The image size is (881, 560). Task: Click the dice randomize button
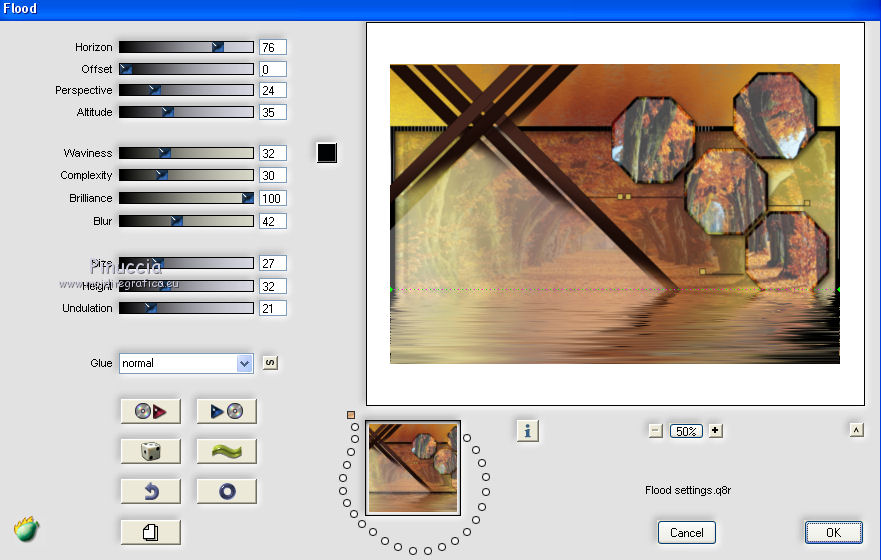[151, 451]
